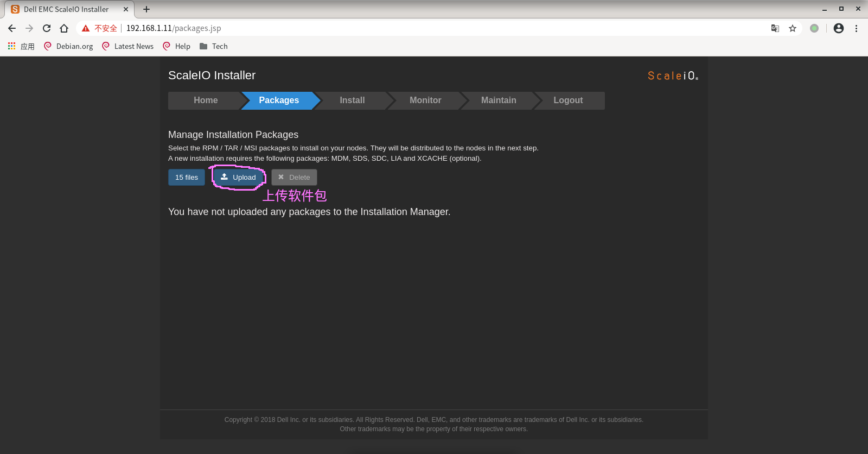Open the translate page icon
Screen dimensions: 868x454
(x=775, y=28)
